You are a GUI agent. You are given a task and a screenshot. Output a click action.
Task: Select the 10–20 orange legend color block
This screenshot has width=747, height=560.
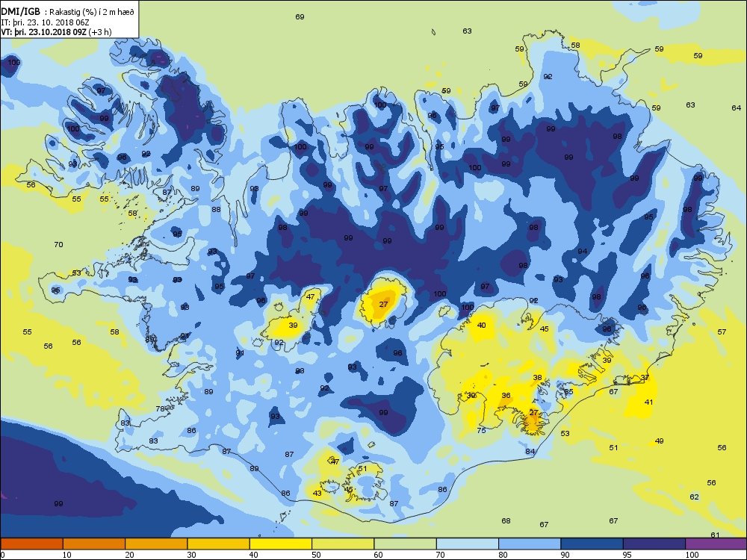pyautogui.click(x=94, y=544)
